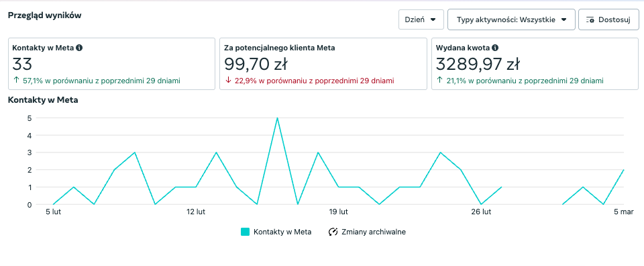The image size is (644, 266).
Task: Click the 5 lut axis label
Action: coord(54,212)
